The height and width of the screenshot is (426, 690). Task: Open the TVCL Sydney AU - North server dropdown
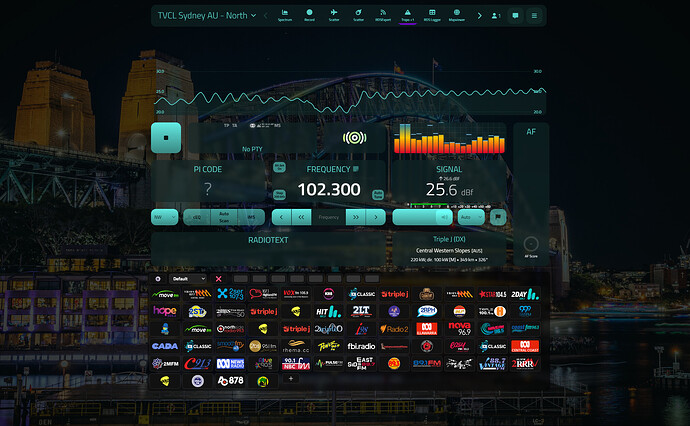pos(207,16)
